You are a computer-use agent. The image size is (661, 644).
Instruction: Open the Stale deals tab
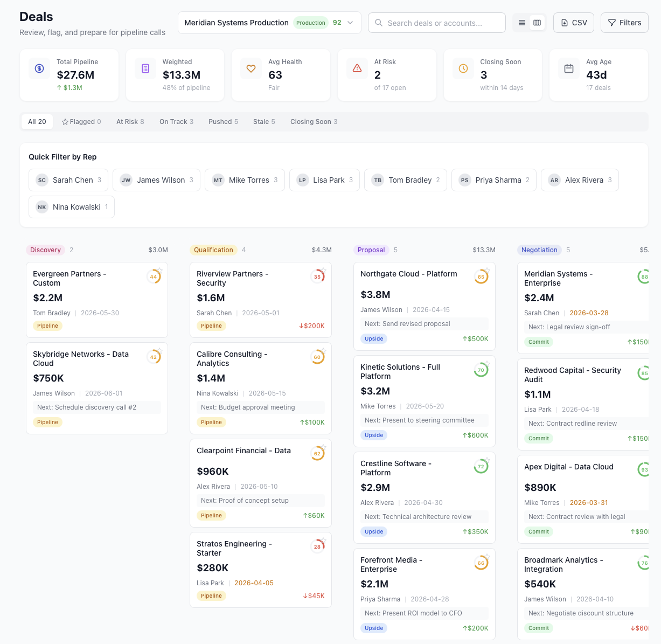(263, 121)
